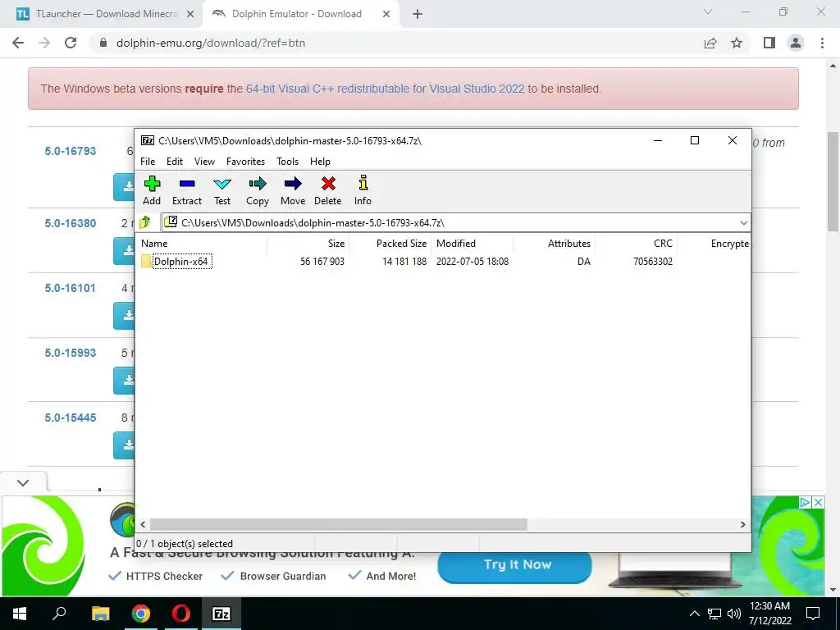Click the left arrow of horizontal scrollbar

tap(143, 524)
